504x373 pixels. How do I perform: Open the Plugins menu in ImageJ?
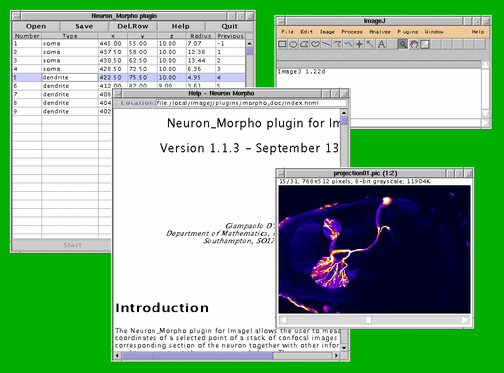click(x=407, y=32)
